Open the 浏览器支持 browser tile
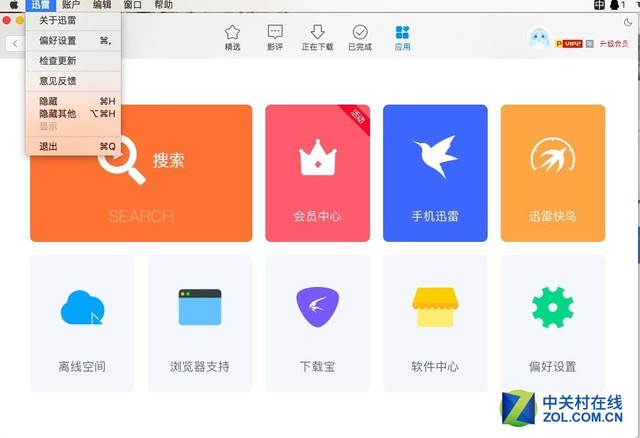 click(200, 323)
